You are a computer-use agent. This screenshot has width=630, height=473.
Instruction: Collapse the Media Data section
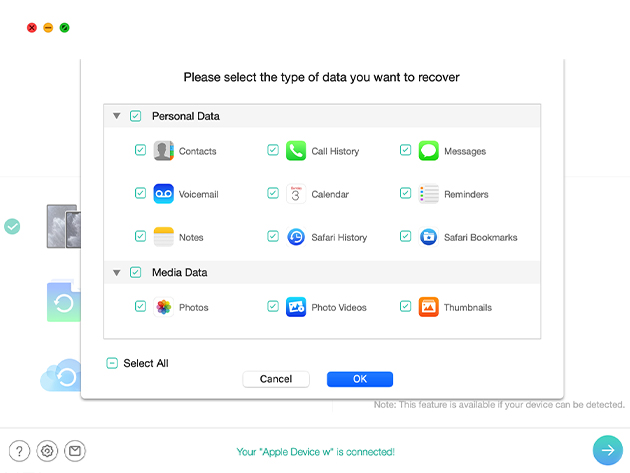coord(117,272)
